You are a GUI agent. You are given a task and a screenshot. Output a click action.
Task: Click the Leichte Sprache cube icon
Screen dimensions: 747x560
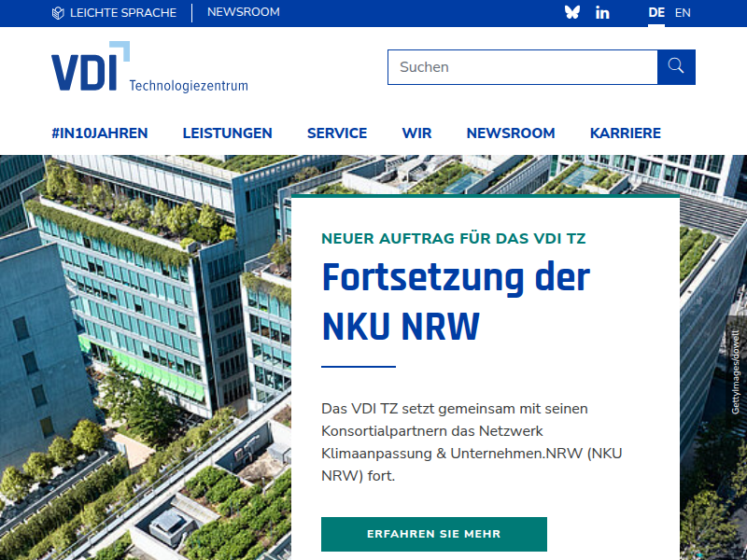(x=58, y=13)
